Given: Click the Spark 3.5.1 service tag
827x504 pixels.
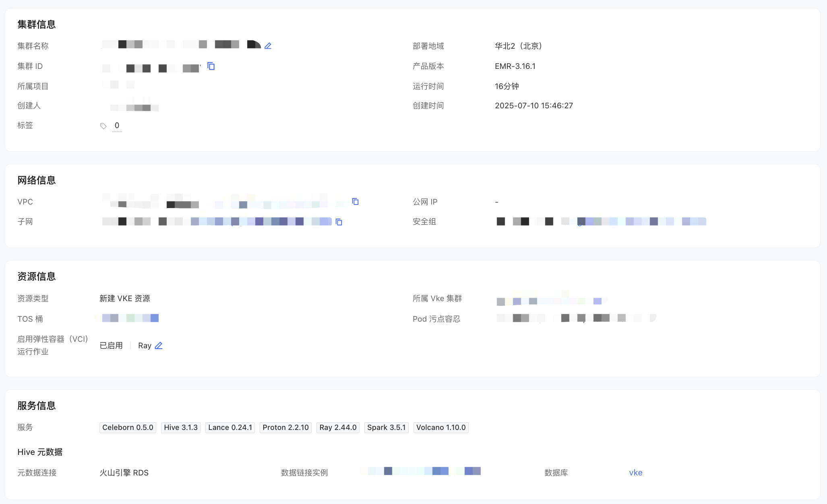Looking at the screenshot, I should click(386, 428).
